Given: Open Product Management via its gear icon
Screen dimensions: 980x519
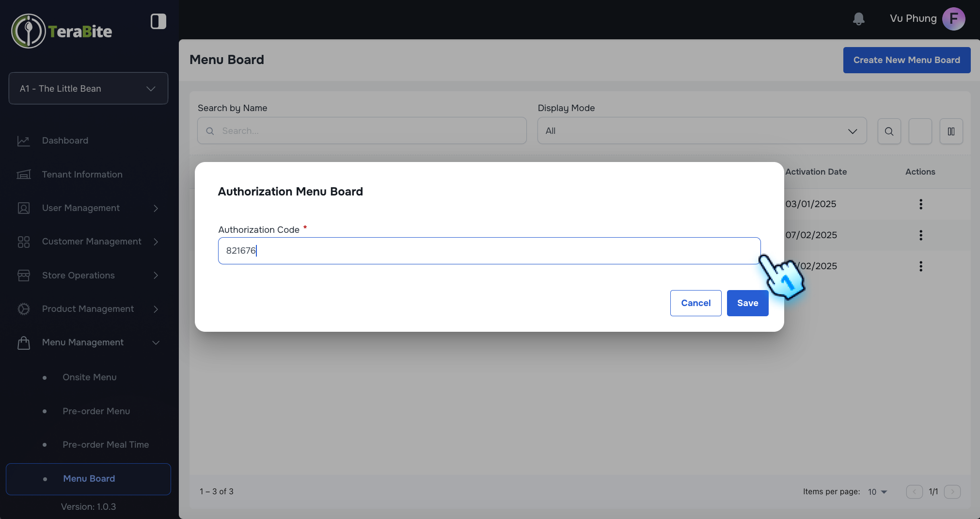Looking at the screenshot, I should tap(23, 308).
